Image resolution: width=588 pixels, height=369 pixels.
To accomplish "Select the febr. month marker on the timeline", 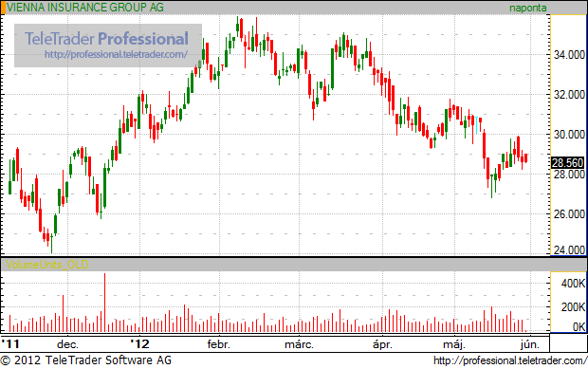I will pyautogui.click(x=219, y=344).
